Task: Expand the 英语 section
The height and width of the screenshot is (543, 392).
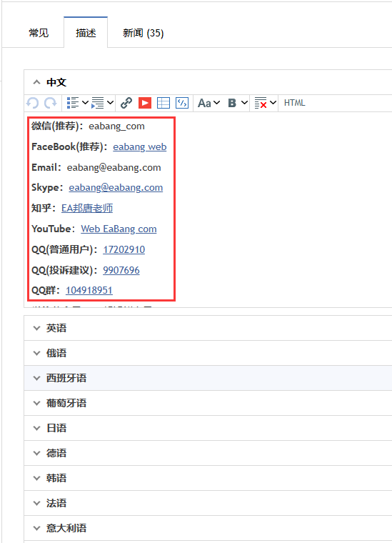Action: point(208,328)
